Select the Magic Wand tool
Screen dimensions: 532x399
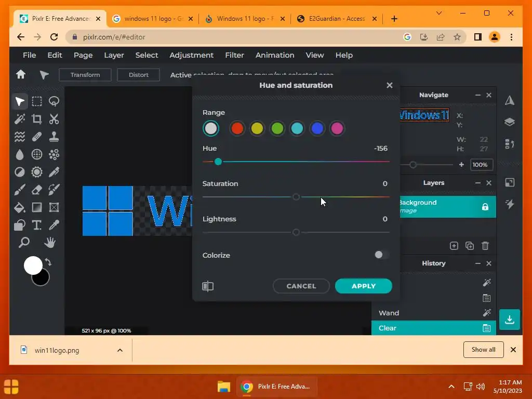20,119
